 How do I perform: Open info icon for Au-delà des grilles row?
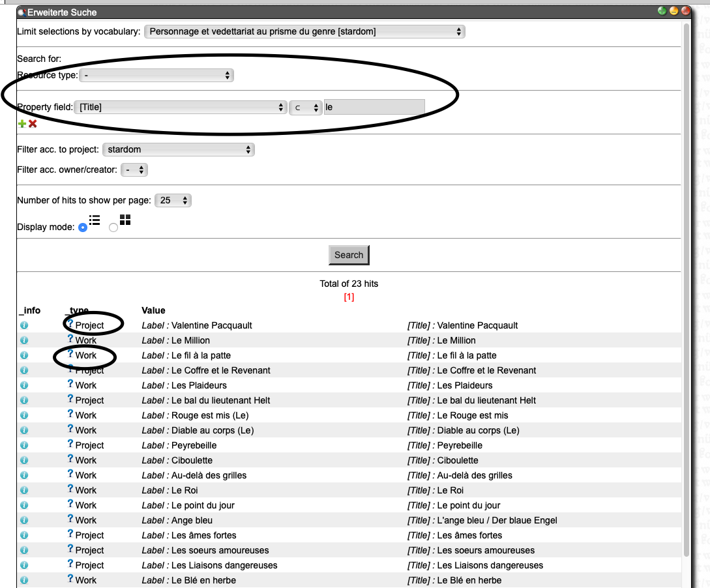[24, 475]
